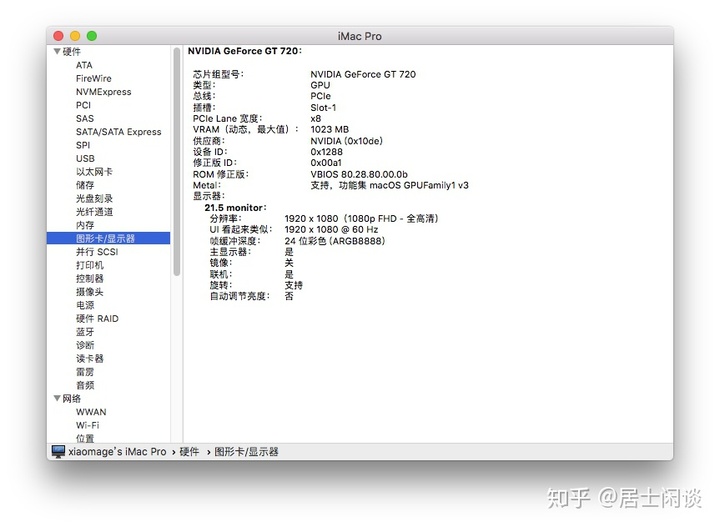Image resolution: width=720 pixels, height=527 pixels.
Task: Click the rotation 支持 value
Action: coord(293,285)
